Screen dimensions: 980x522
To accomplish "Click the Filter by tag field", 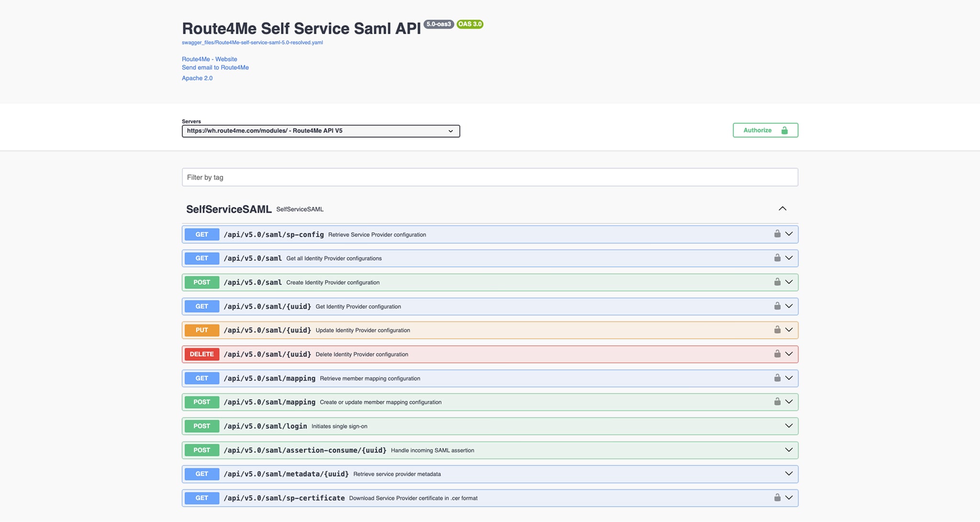I will click(x=490, y=177).
